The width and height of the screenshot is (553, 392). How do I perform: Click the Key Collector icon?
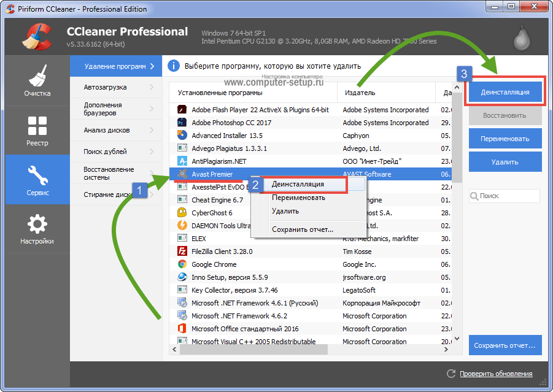pos(182,290)
